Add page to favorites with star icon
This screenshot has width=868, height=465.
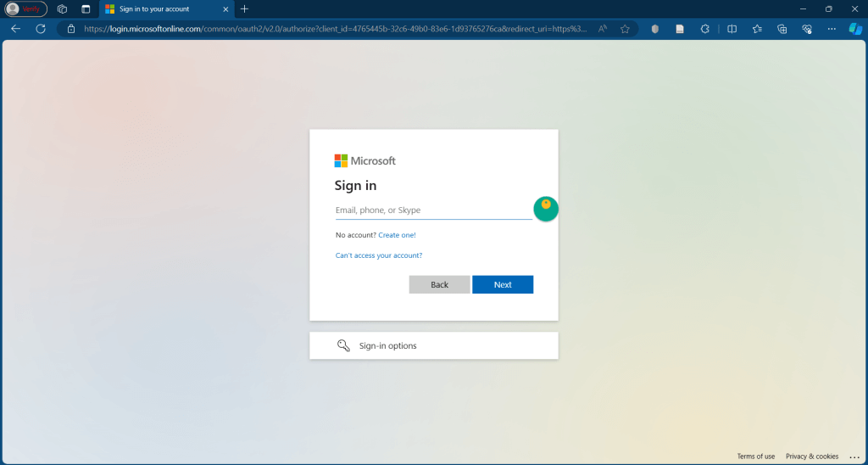coord(625,28)
